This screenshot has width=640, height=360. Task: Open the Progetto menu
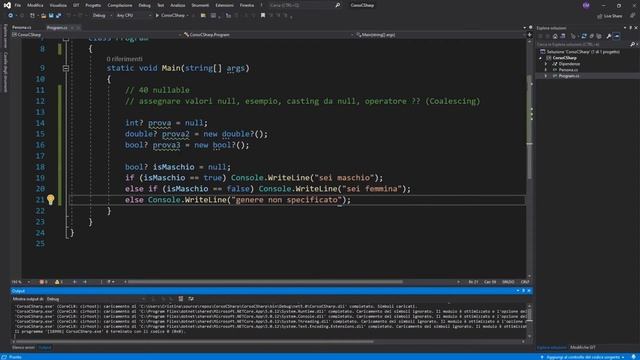point(93,5)
